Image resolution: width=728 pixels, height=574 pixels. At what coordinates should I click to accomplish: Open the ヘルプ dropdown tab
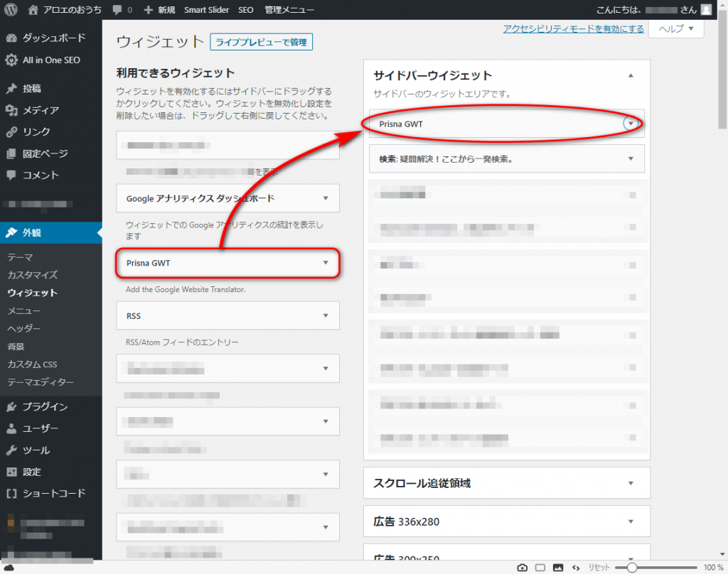(x=675, y=29)
